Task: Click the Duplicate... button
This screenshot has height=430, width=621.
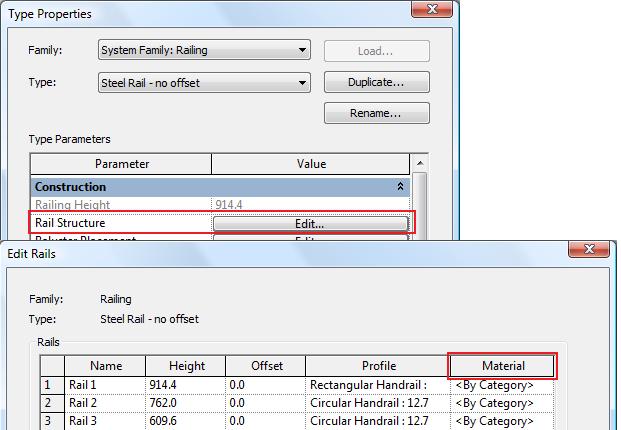Action: coord(377,82)
